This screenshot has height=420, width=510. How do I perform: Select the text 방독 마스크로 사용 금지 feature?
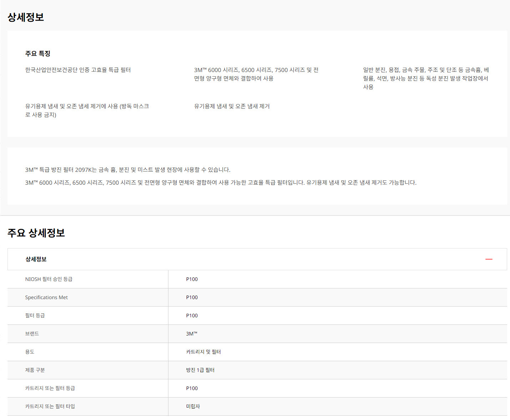pos(87,111)
